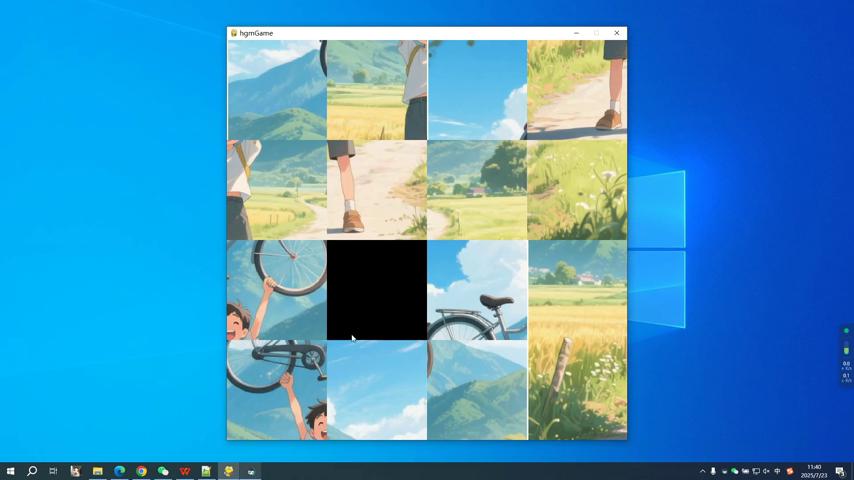Launch Google Chrome from the taskbar
Image resolution: width=854 pixels, height=480 pixels.
tap(141, 471)
